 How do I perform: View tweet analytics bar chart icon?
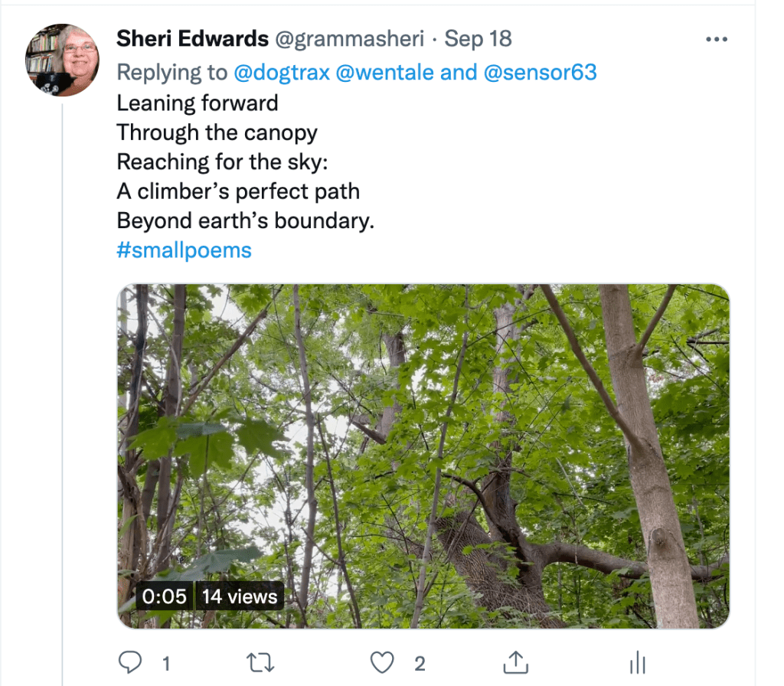[638, 661]
